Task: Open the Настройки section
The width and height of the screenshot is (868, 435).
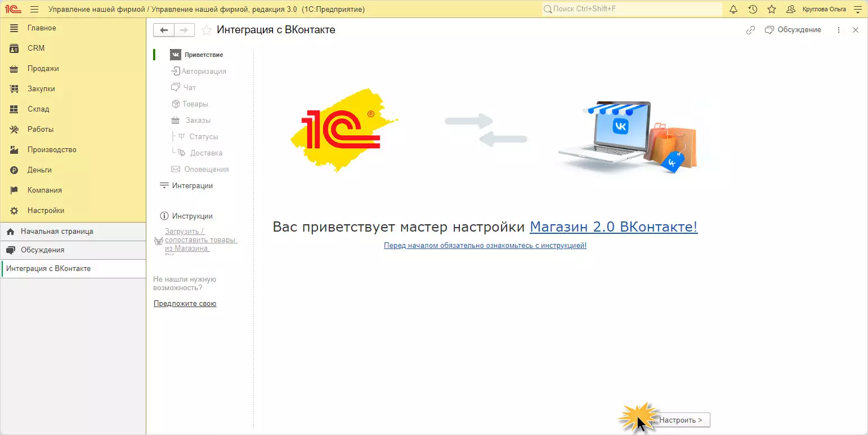Action: click(x=73, y=211)
